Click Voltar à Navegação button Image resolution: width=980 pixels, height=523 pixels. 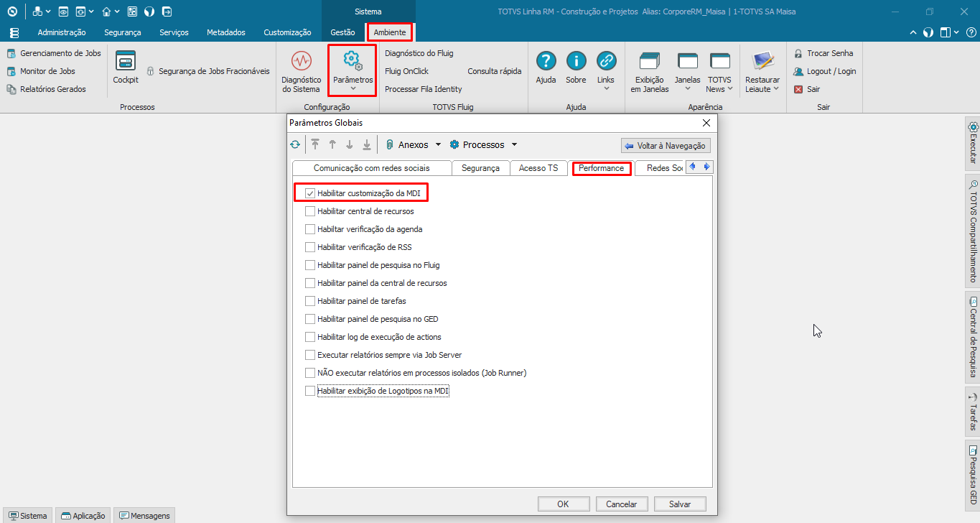(x=666, y=146)
